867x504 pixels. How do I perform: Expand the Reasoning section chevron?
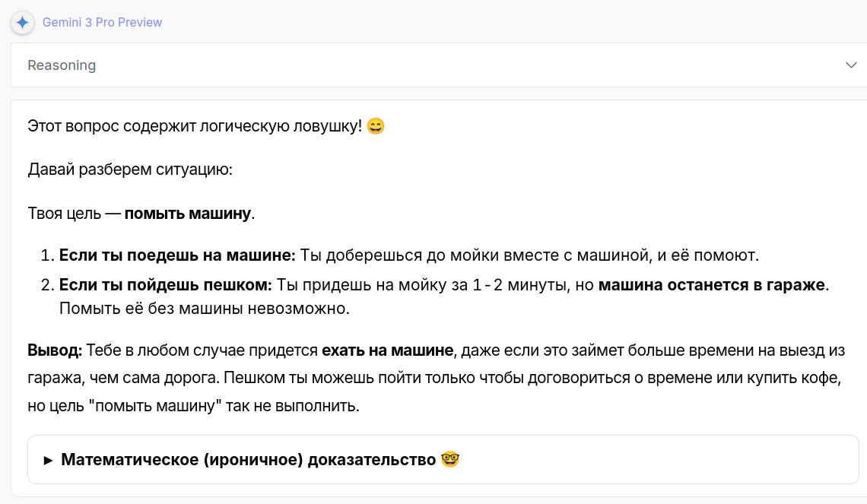851,65
